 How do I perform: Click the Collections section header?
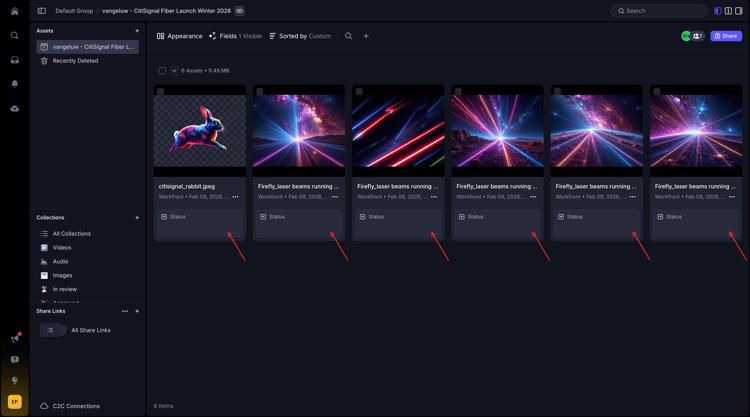pos(50,218)
